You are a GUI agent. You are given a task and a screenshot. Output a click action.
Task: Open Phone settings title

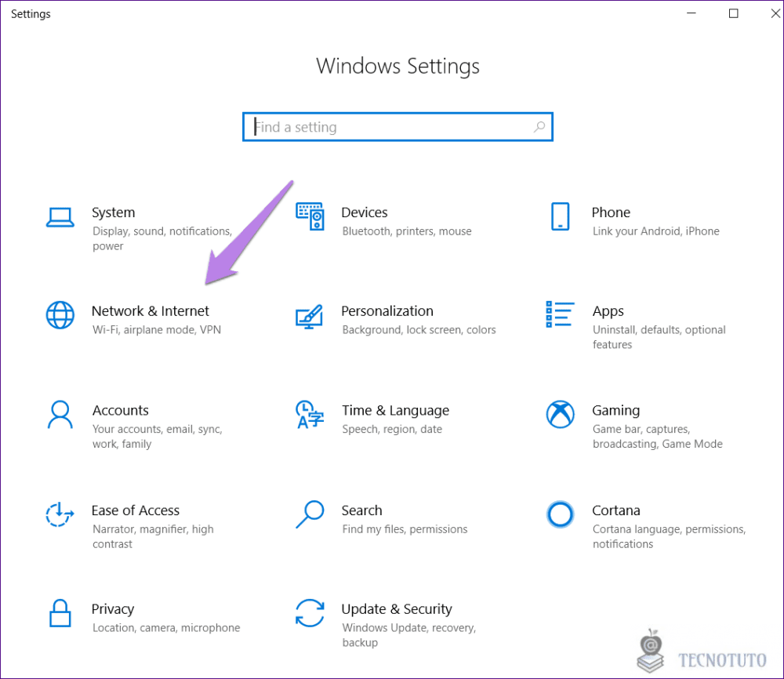click(x=611, y=212)
